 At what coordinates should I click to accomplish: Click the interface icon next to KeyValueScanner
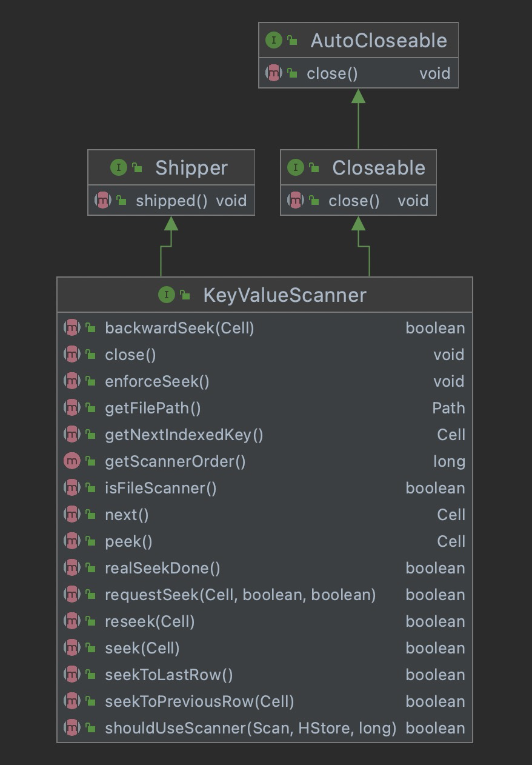(x=166, y=295)
